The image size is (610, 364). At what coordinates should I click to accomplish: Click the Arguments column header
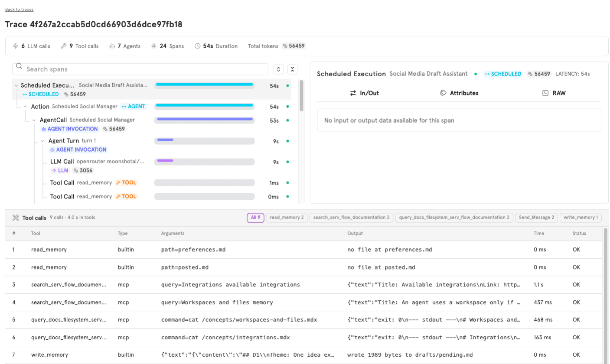173,234
